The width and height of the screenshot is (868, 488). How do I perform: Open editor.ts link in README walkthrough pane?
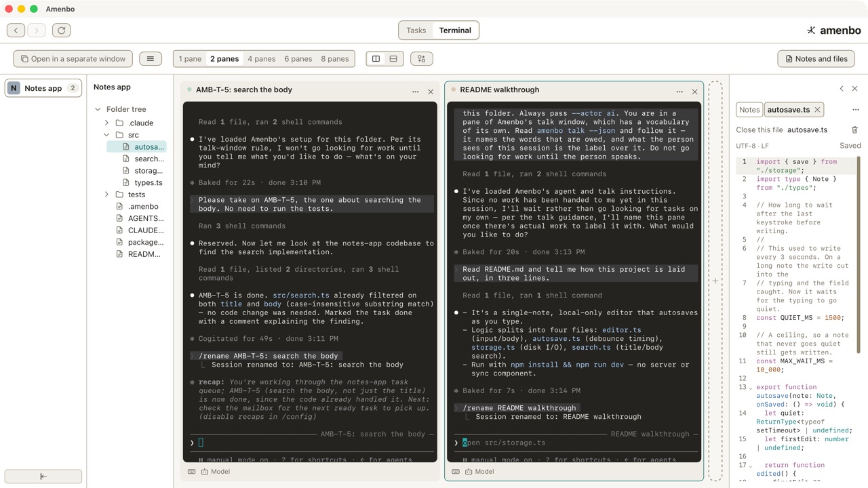pos(622,330)
